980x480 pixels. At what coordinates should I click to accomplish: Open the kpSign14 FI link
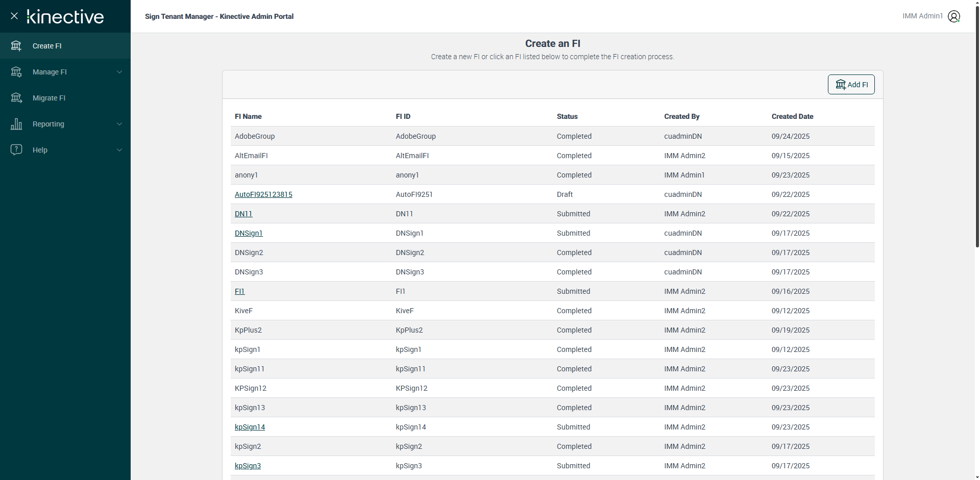(x=250, y=427)
